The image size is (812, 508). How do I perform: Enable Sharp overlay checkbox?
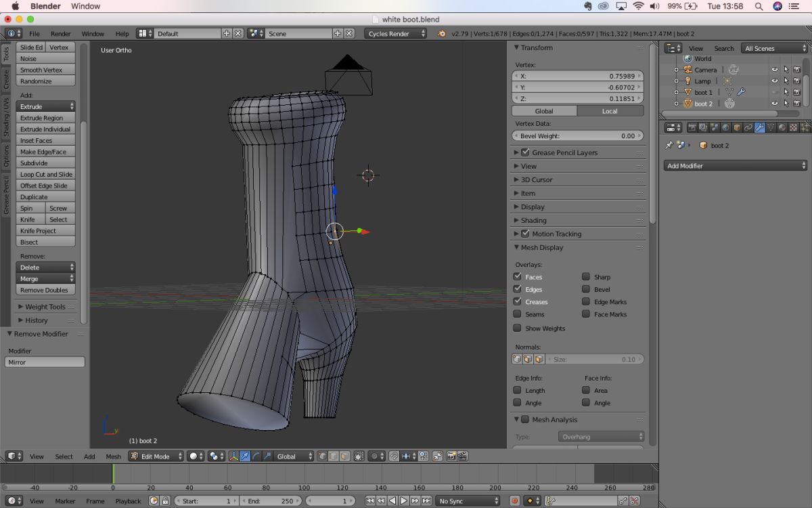click(586, 276)
